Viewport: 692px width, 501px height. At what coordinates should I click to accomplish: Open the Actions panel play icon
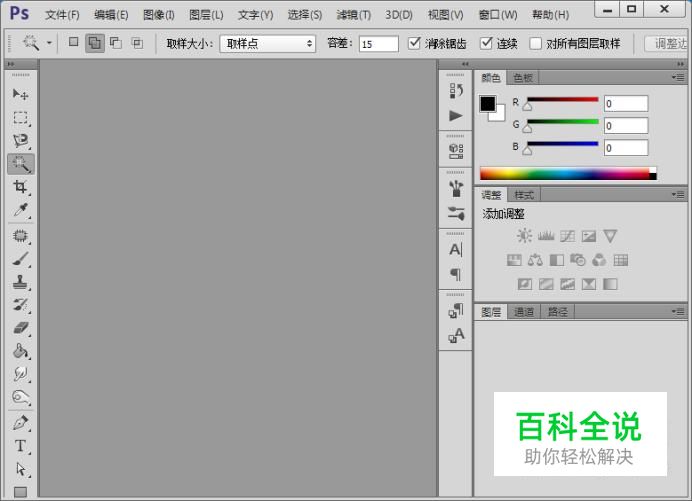click(456, 116)
